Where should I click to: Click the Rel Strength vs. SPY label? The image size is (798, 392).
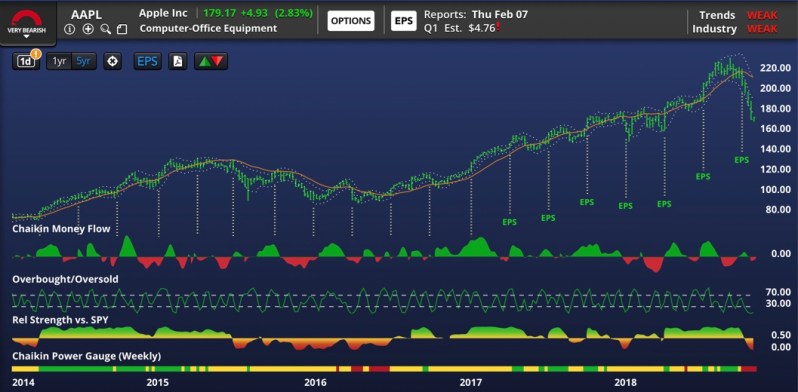[60, 320]
